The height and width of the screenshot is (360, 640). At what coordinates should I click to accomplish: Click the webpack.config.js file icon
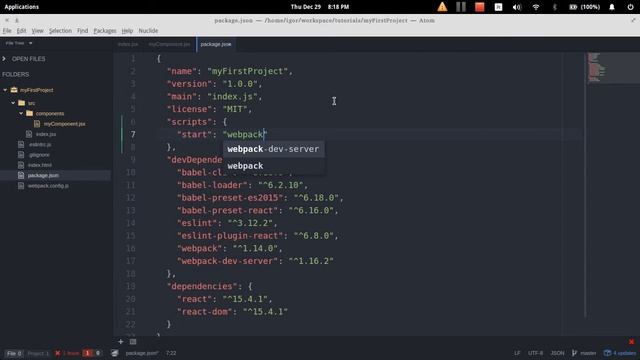tap(21, 186)
